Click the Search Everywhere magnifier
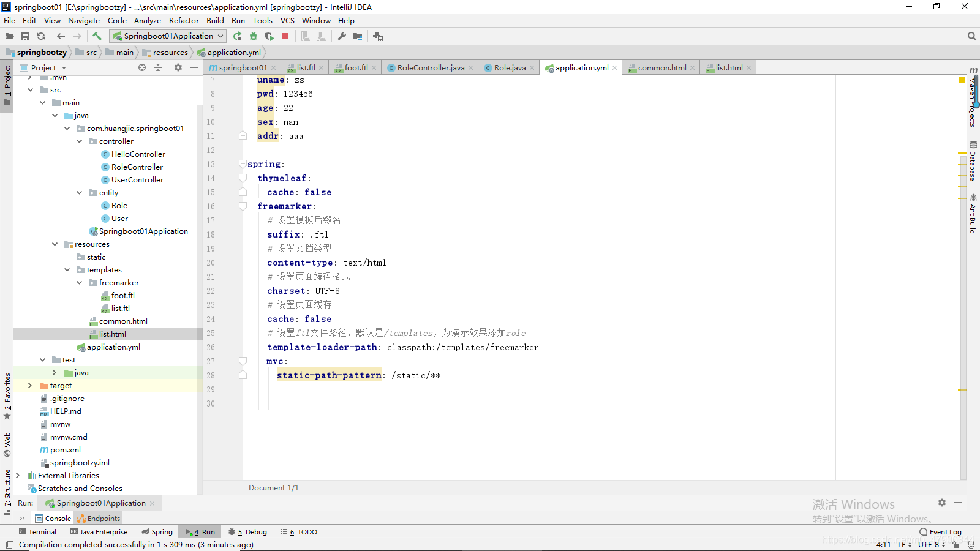The width and height of the screenshot is (980, 551). [x=971, y=36]
